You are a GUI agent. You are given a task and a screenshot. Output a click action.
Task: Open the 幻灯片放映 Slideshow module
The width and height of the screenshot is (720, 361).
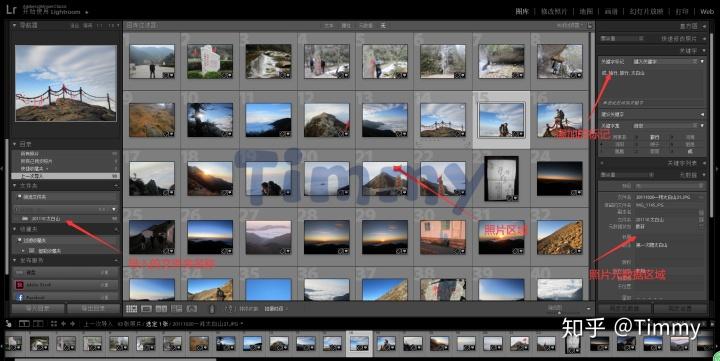coord(646,11)
